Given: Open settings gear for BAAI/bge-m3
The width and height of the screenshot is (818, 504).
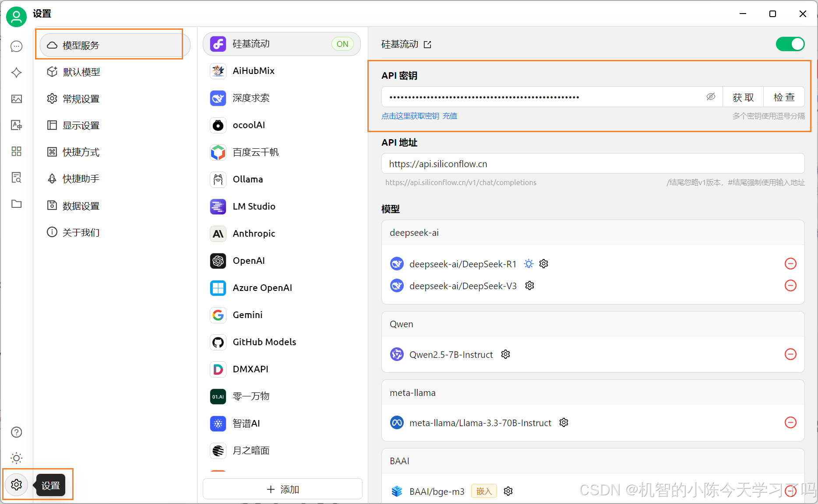Looking at the screenshot, I should pos(508,491).
